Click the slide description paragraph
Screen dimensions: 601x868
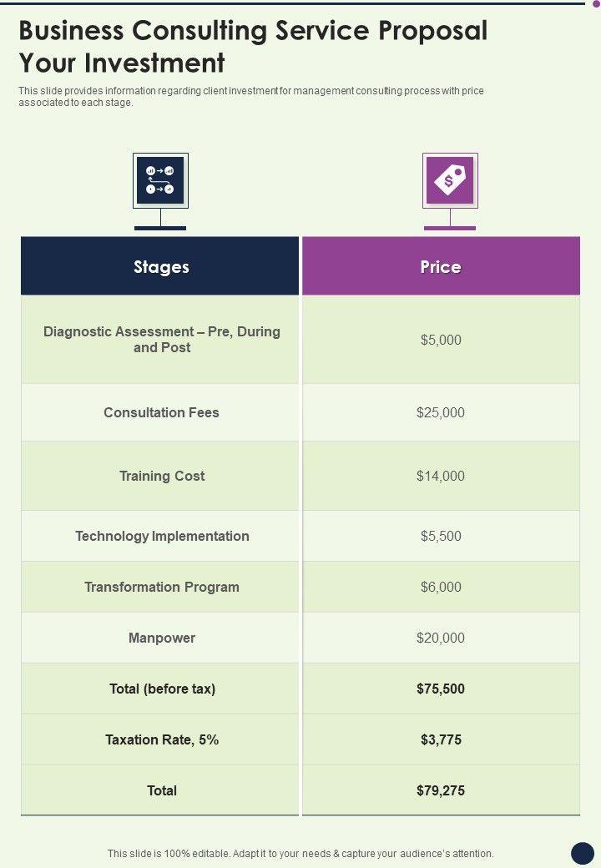pos(251,97)
